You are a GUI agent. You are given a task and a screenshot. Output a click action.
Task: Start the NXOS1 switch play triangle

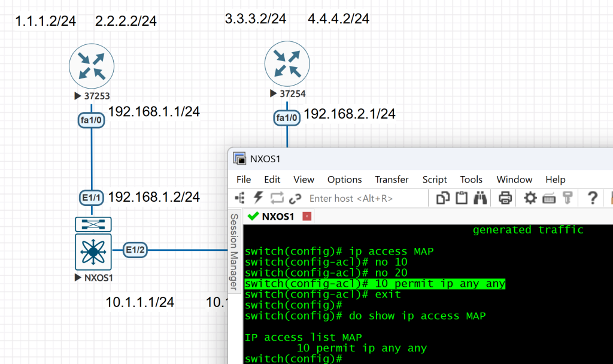(x=78, y=278)
